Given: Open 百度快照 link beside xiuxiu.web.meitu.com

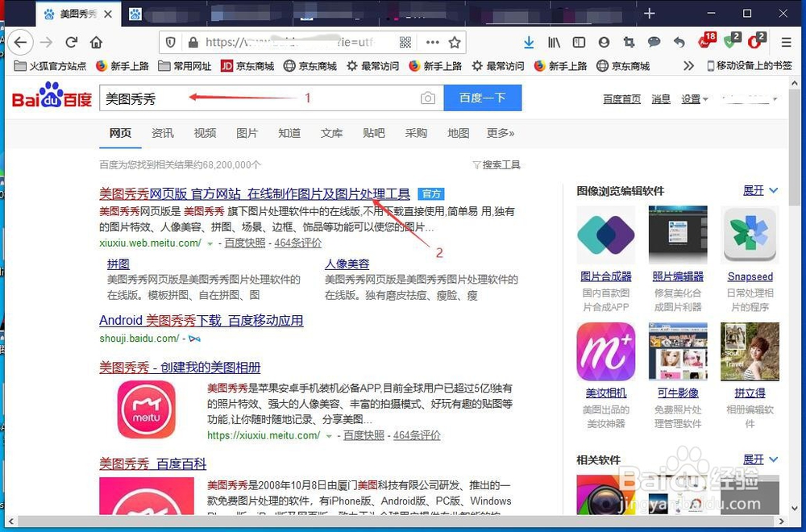Looking at the screenshot, I should (x=245, y=243).
